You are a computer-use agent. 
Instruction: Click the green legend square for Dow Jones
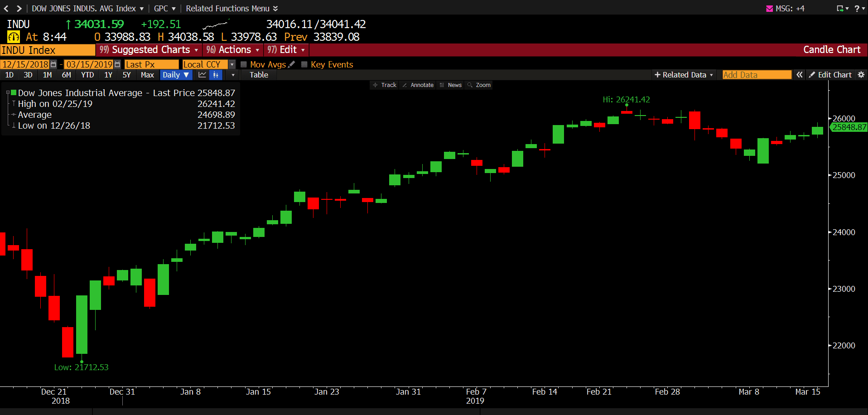point(14,92)
